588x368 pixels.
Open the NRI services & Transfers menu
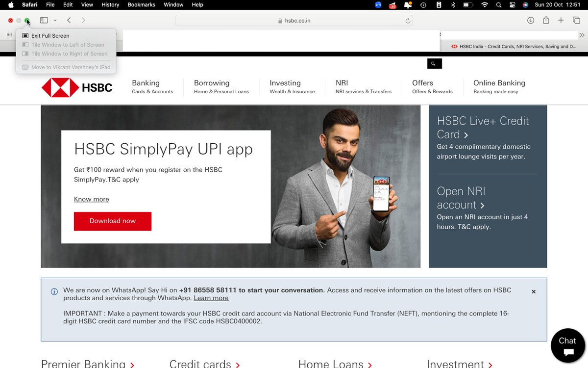tap(364, 87)
